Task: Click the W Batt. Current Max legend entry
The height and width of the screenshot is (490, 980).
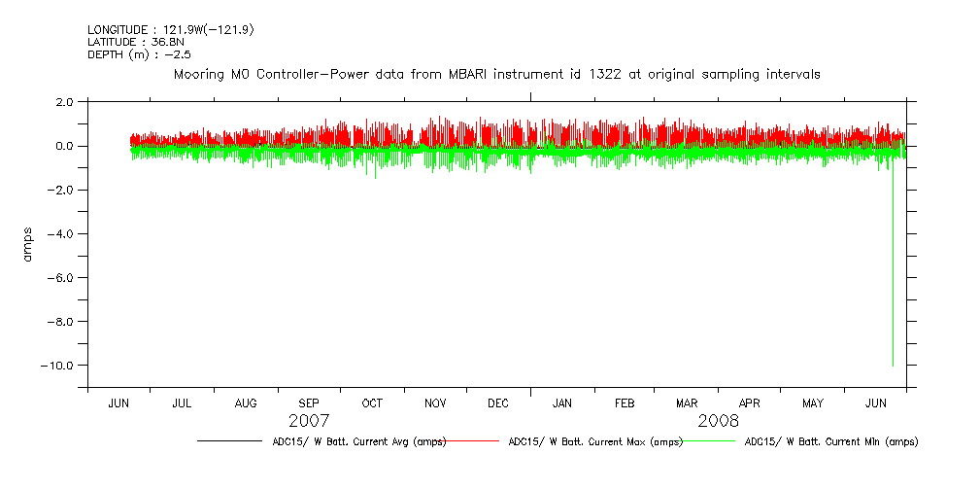Action: point(594,441)
